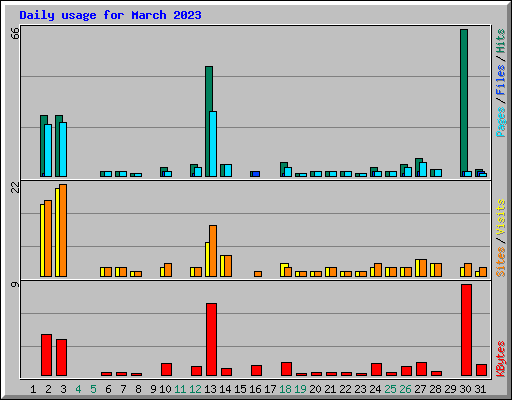The image size is (512, 400).
Task: Click the red KBytes bar for day 13
Action: (211, 339)
